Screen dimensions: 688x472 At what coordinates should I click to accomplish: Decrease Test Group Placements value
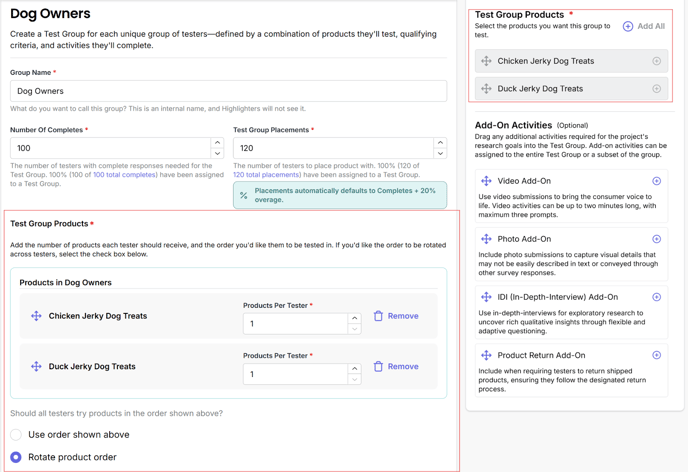coord(440,153)
